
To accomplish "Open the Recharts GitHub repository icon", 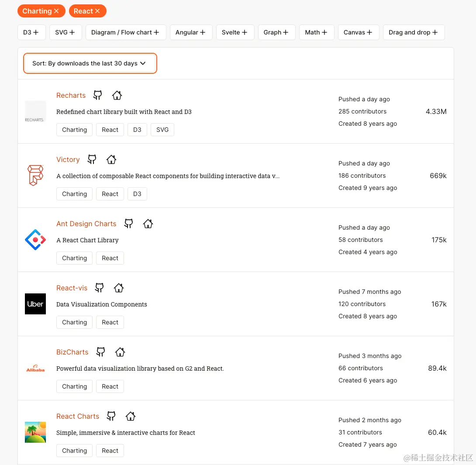I will pos(98,95).
